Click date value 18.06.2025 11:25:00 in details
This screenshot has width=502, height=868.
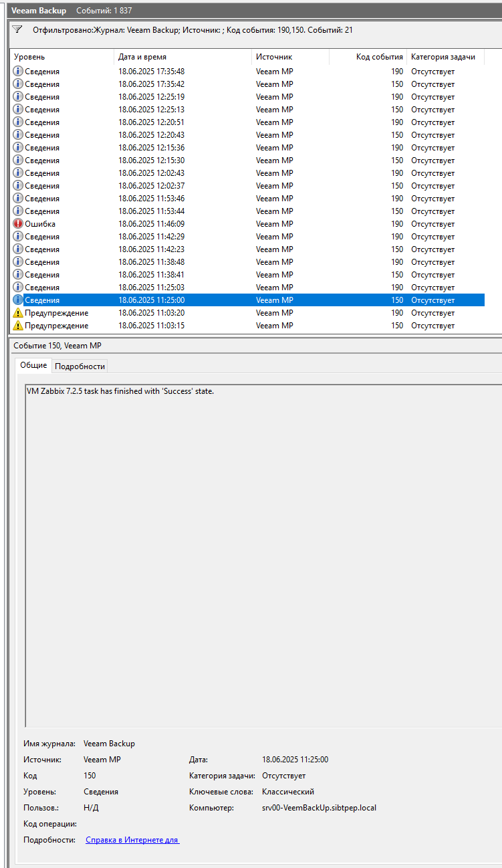(x=295, y=760)
